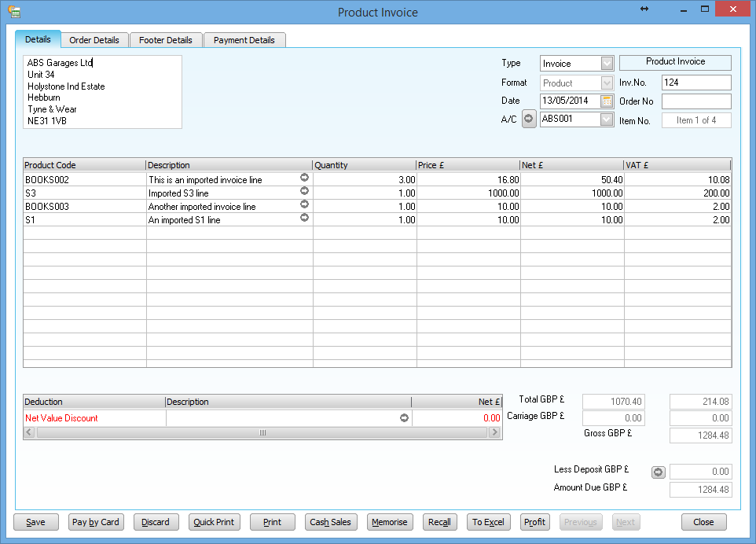Click the Discard button
The image size is (756, 544).
156,522
